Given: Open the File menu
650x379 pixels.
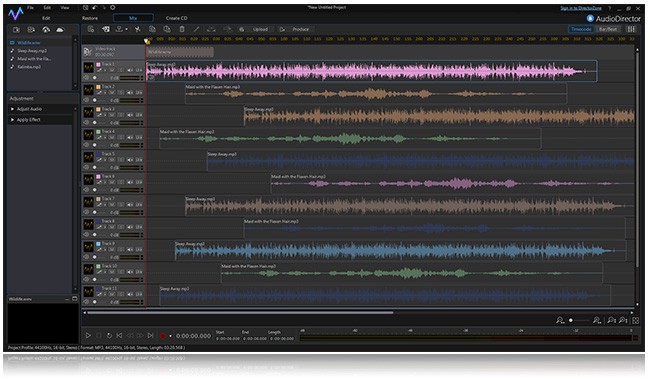Looking at the screenshot, I should 30,7.
